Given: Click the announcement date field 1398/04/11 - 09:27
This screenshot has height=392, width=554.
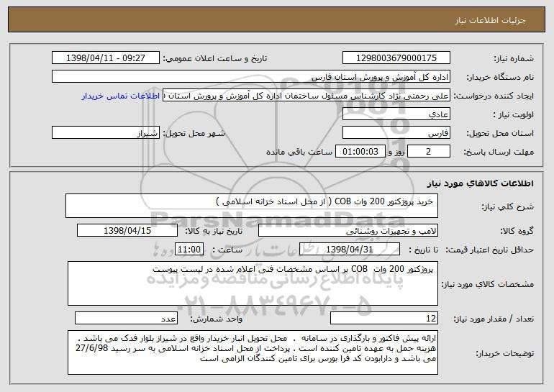Looking at the screenshot, I should [106, 58].
